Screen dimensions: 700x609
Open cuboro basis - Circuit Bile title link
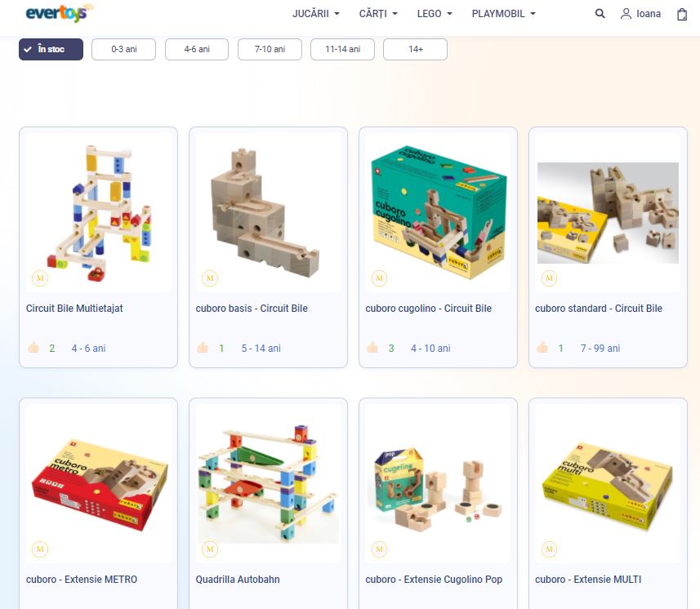[x=252, y=309]
